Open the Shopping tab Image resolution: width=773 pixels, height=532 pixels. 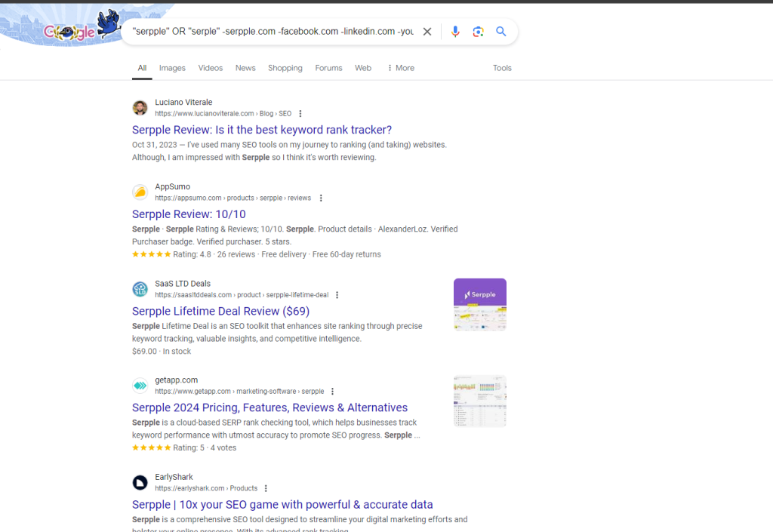point(285,68)
